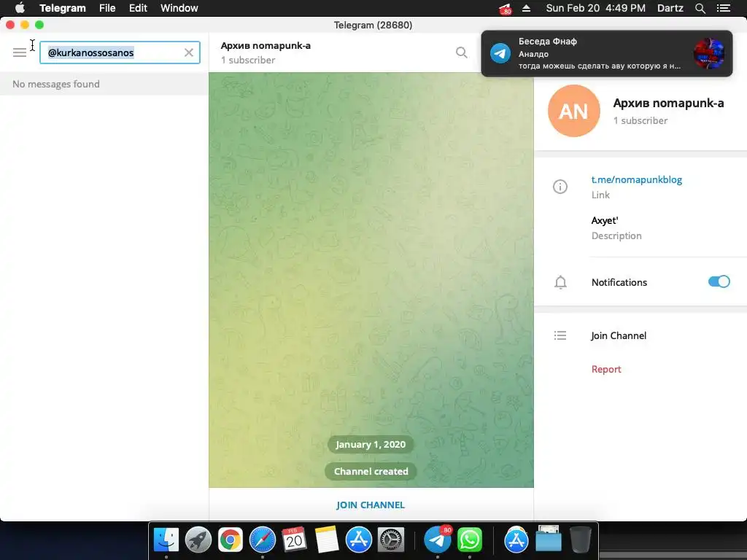Open the AN channel avatar

(x=573, y=111)
